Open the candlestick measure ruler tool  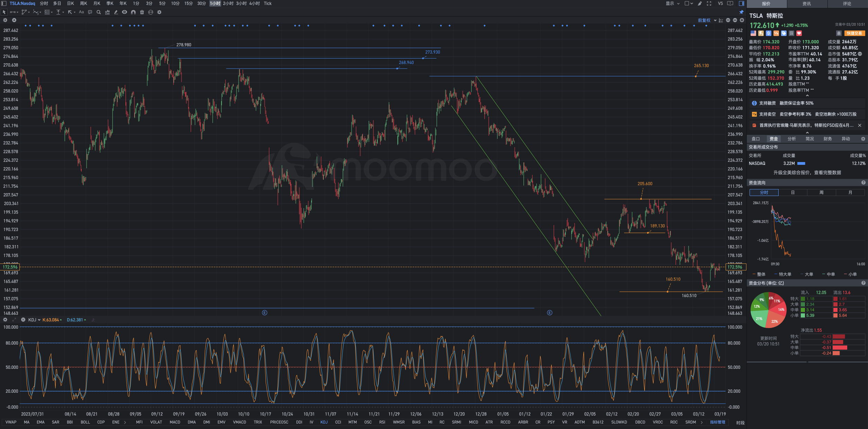click(x=107, y=12)
